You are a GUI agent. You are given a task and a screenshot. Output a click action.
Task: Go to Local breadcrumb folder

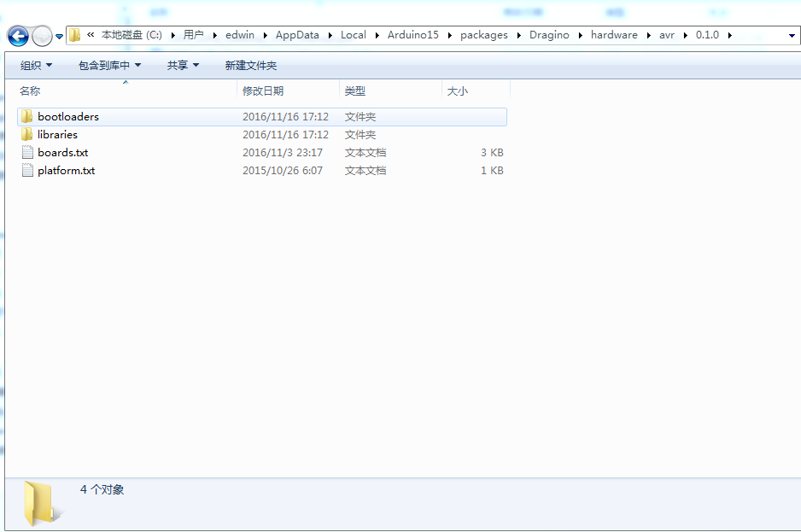(x=354, y=35)
